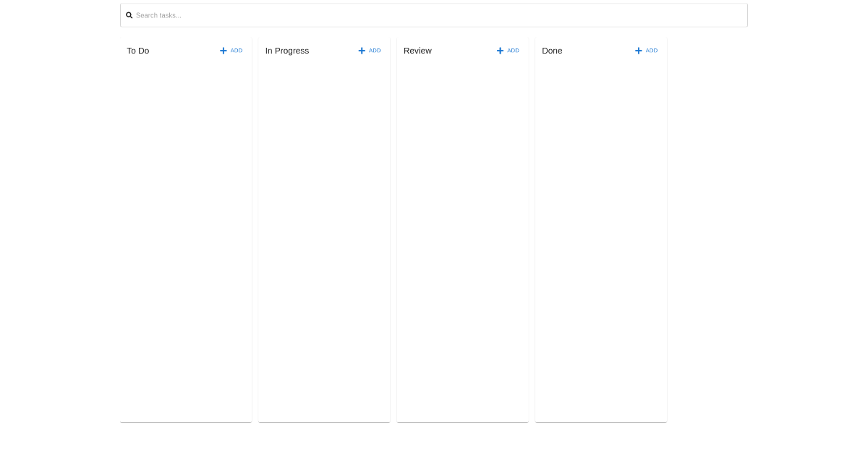The height and width of the screenshot is (456, 868).
Task: Click inside the Search tasks input field
Action: [x=434, y=14]
